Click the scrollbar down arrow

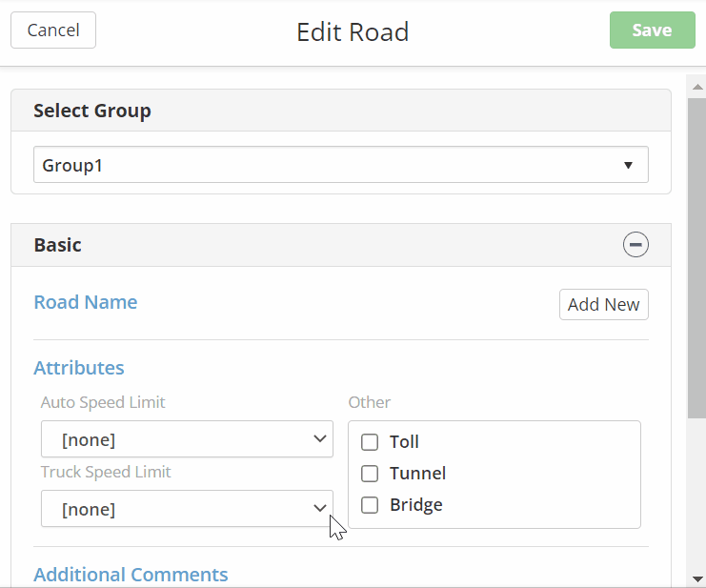pos(696,578)
